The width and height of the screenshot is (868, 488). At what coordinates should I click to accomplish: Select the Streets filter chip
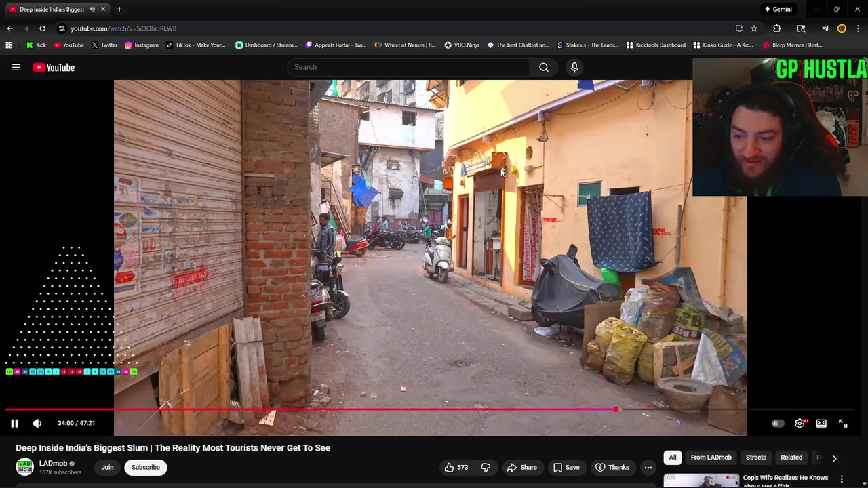756,457
